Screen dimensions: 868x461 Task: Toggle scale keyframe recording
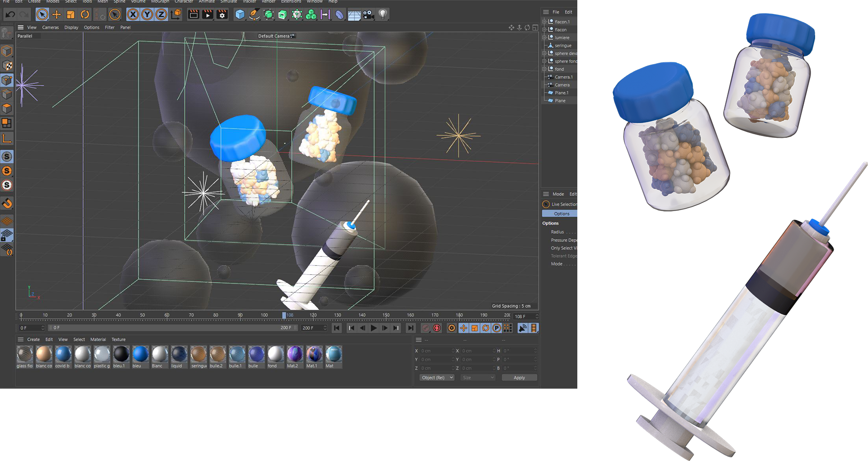coord(475,328)
